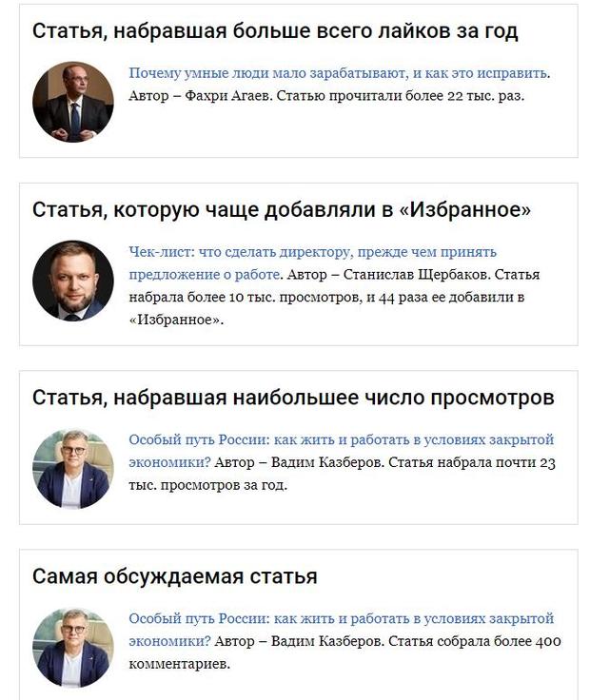Image resolution: width=590 pixels, height=700 pixels.
Task: Click the text 'тыс. просмотров за год.'
Action: tap(207, 485)
